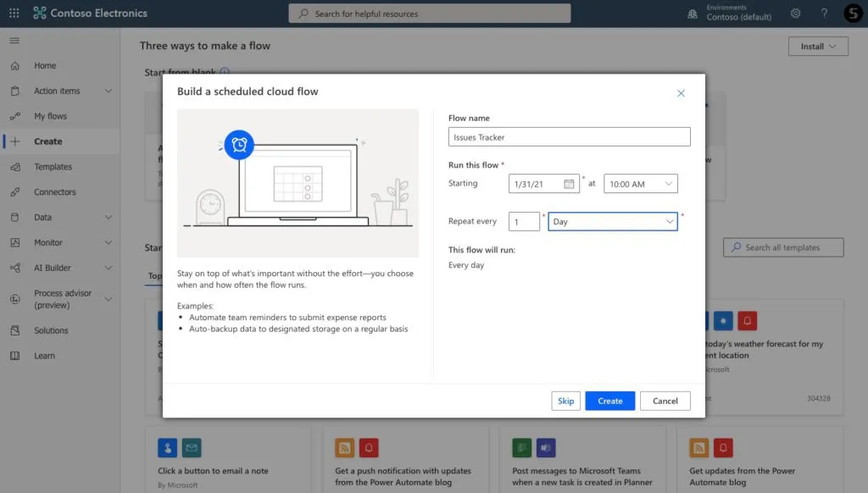Image resolution: width=868 pixels, height=493 pixels.
Task: Click the mail icon on email note template
Action: (x=192, y=447)
